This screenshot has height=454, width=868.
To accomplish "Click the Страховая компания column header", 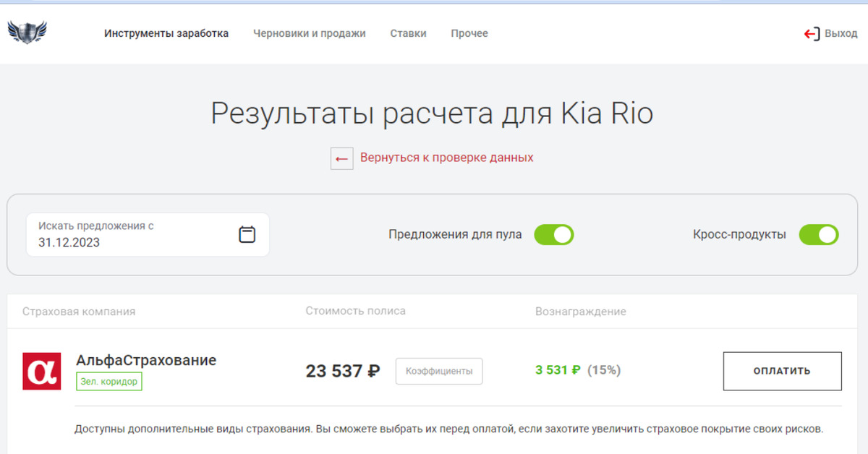I will tap(79, 312).
